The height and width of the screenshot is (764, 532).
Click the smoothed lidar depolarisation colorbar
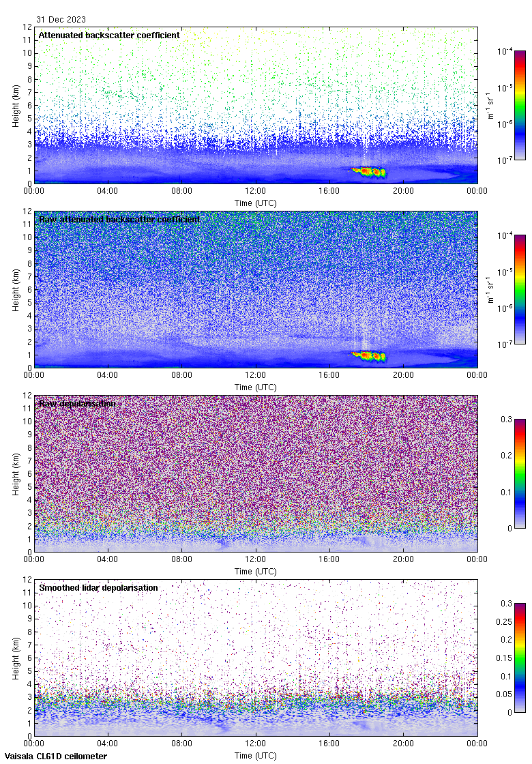tap(520, 658)
